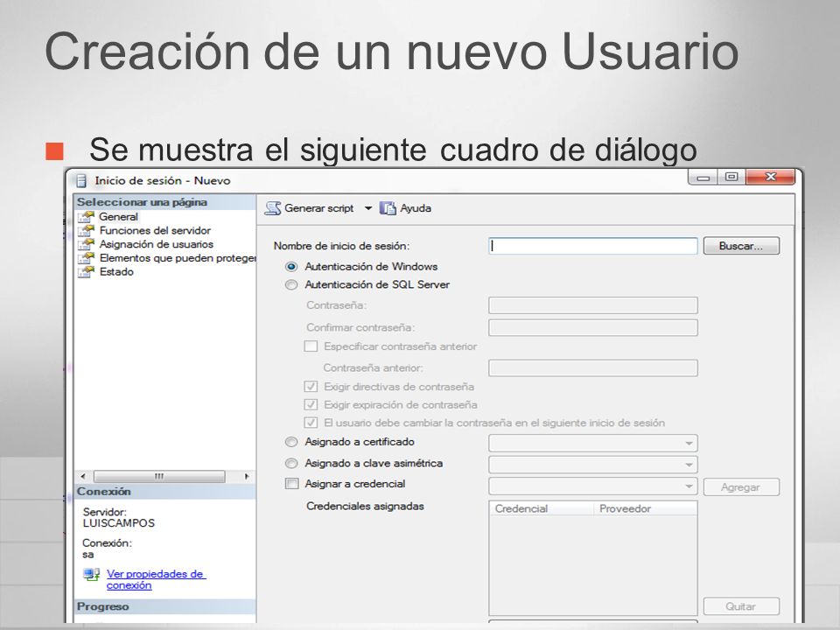Screen dimensions: 840x630
Task: Click the Contraseña anterior field
Action: point(593,368)
